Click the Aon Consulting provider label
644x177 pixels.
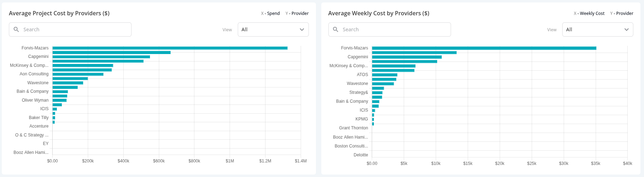tap(34, 74)
